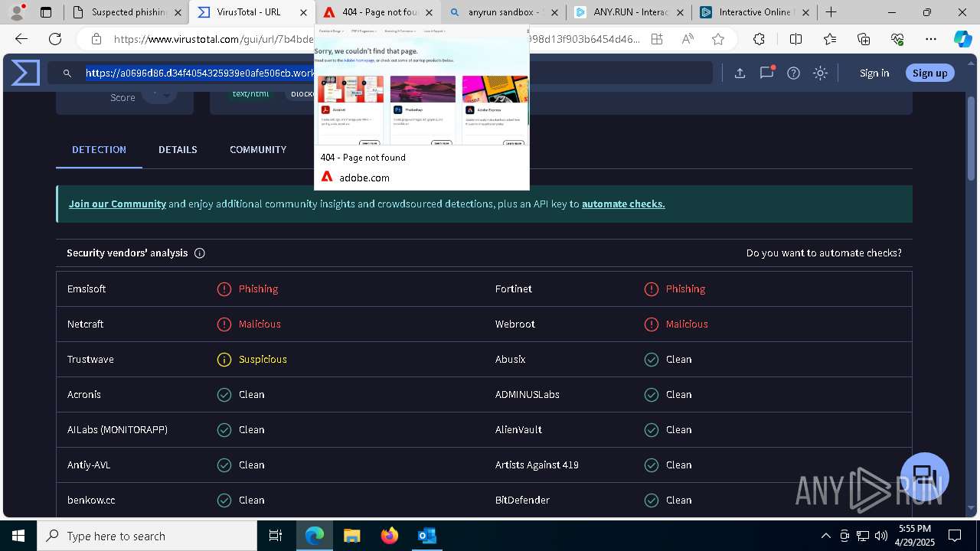Open the Copilot sidebar icon
Image resolution: width=980 pixels, height=551 pixels.
tap(962, 39)
